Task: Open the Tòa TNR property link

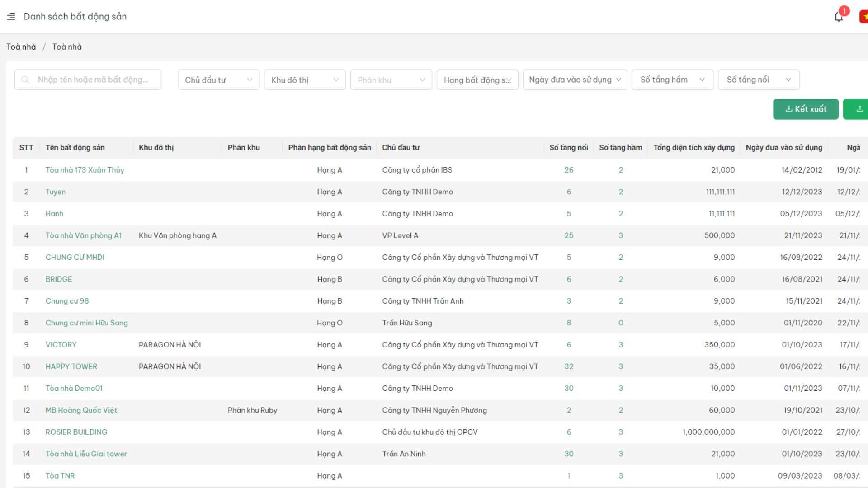Action: coord(60,476)
